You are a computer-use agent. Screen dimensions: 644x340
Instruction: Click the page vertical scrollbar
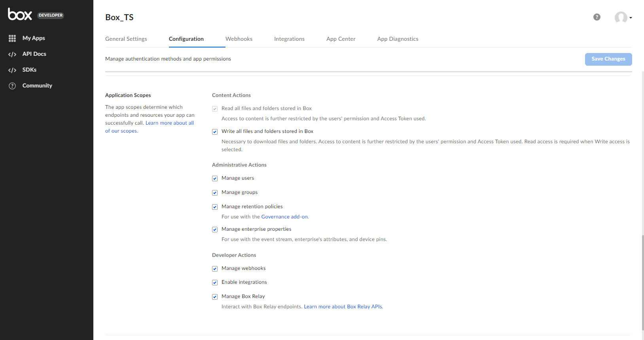pos(642,282)
